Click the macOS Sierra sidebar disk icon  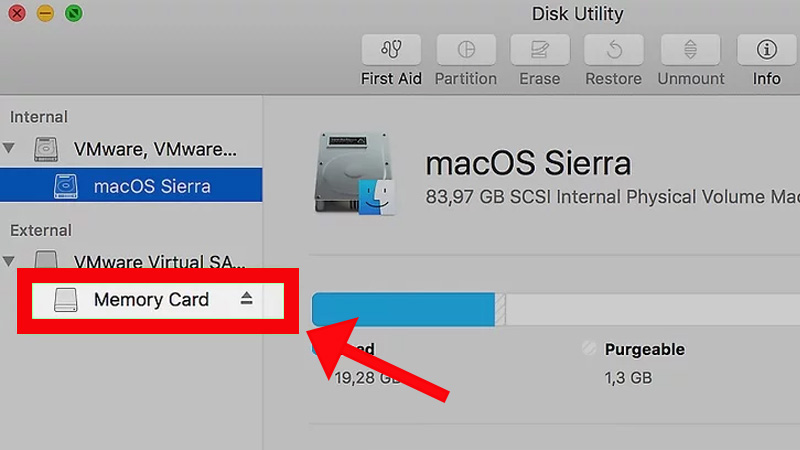(66, 186)
